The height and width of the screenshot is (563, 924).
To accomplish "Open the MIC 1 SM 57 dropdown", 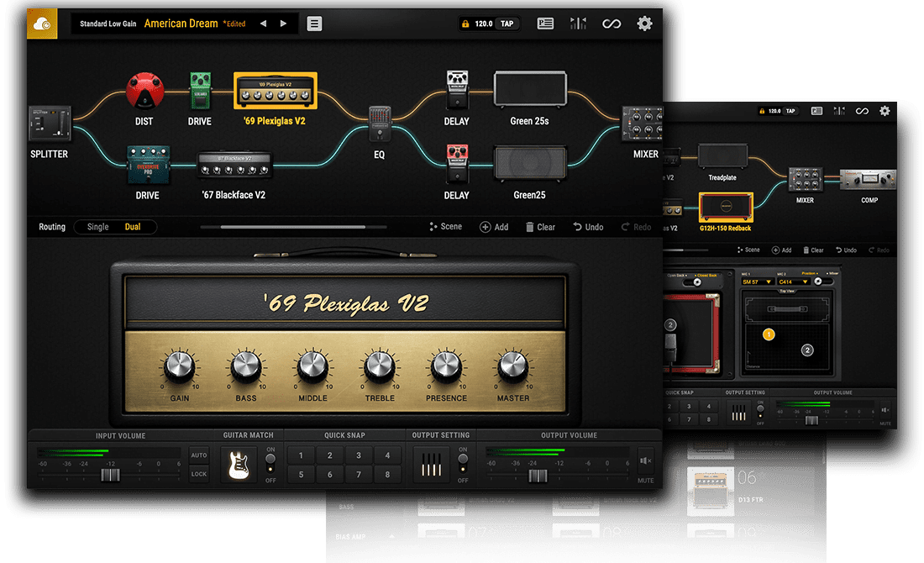I will (757, 281).
